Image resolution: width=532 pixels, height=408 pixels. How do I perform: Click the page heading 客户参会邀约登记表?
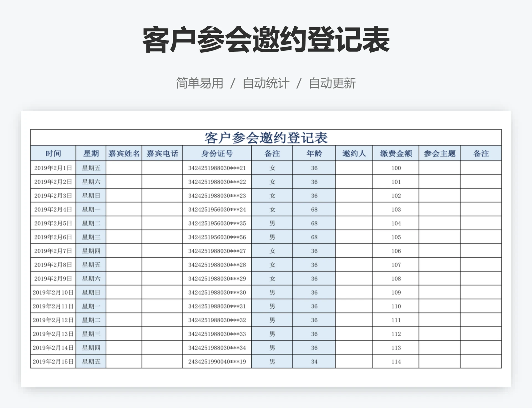click(265, 41)
